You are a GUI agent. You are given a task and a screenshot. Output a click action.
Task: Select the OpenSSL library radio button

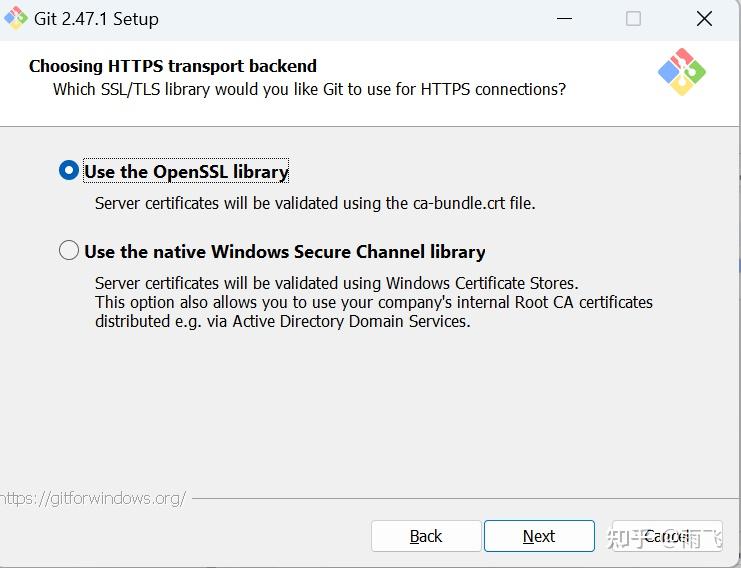(x=69, y=171)
